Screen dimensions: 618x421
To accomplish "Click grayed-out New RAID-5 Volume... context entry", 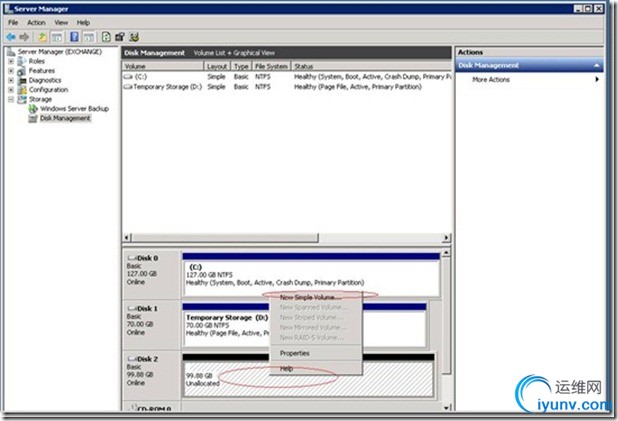I will [x=316, y=337].
